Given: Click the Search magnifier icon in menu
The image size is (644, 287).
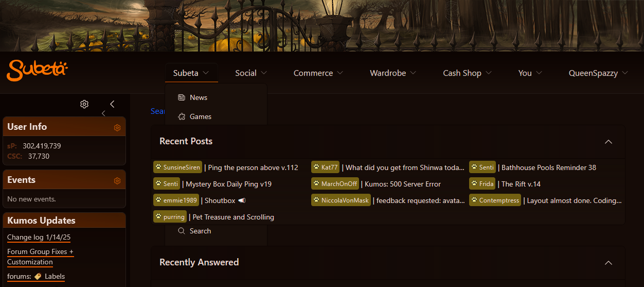Looking at the screenshot, I should (x=181, y=231).
